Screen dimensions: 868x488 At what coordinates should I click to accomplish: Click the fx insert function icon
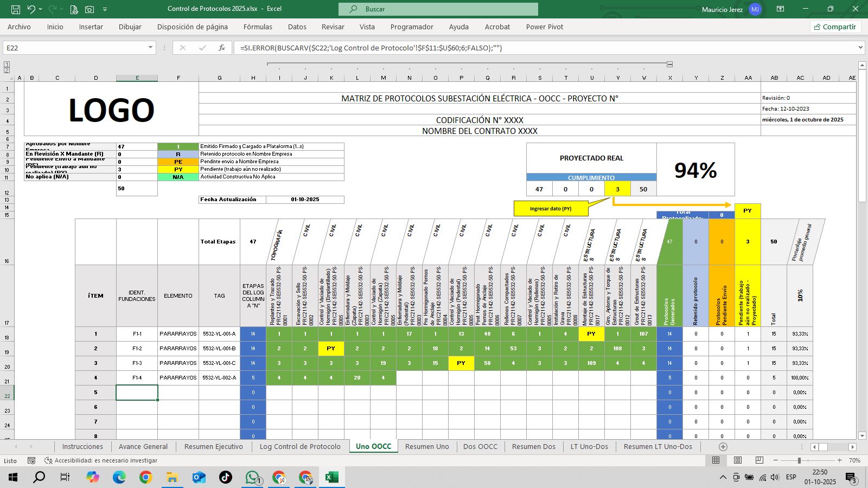click(221, 48)
